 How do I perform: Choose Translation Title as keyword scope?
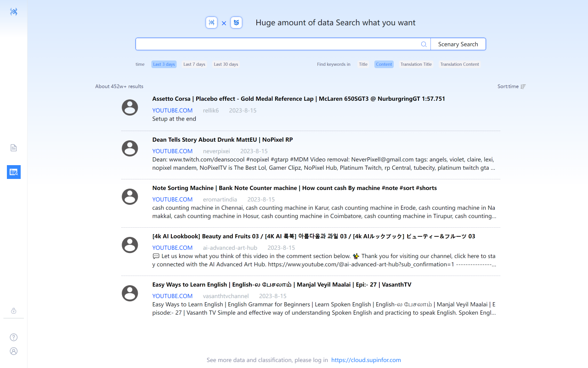pyautogui.click(x=416, y=64)
